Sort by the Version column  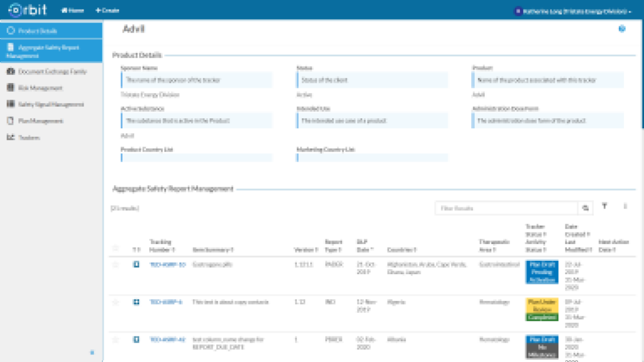pyautogui.click(x=306, y=250)
